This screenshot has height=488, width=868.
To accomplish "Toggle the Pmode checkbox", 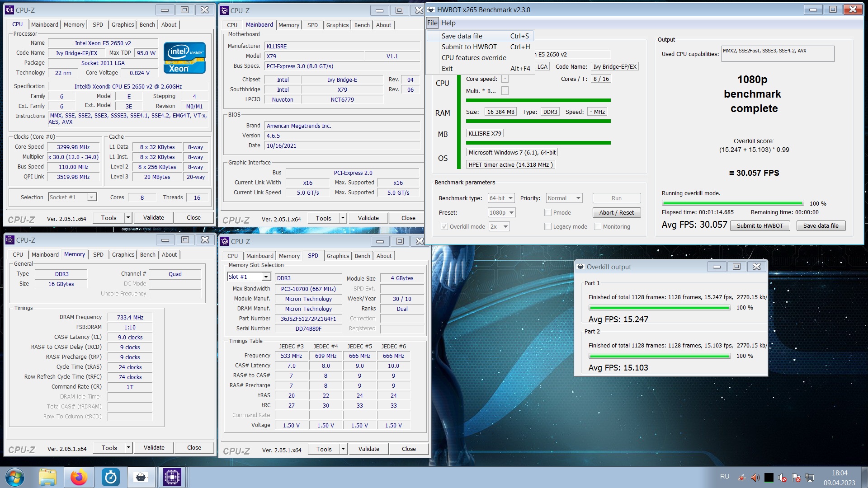I will point(548,212).
